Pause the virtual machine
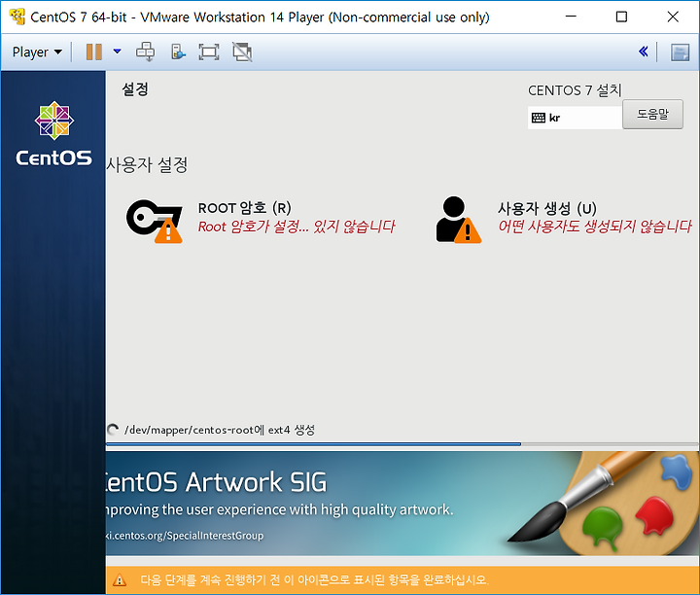 click(x=93, y=52)
